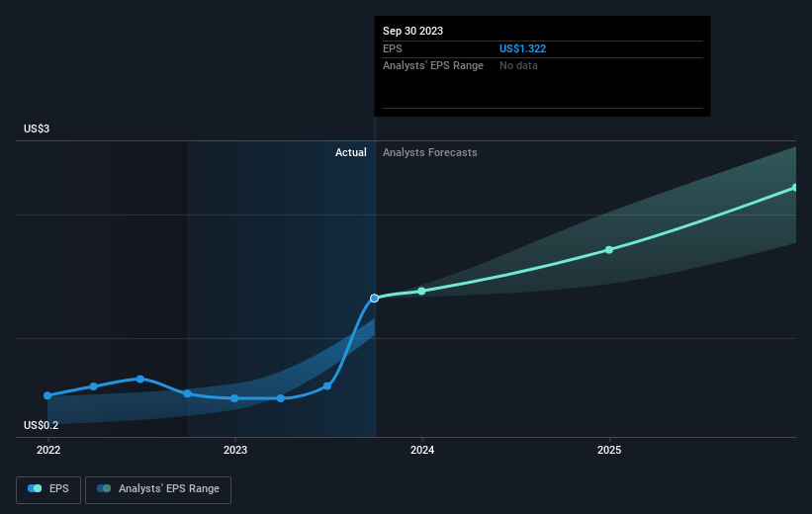Click the 2023 x-axis label
The width and height of the screenshot is (812, 514).
[x=235, y=450]
